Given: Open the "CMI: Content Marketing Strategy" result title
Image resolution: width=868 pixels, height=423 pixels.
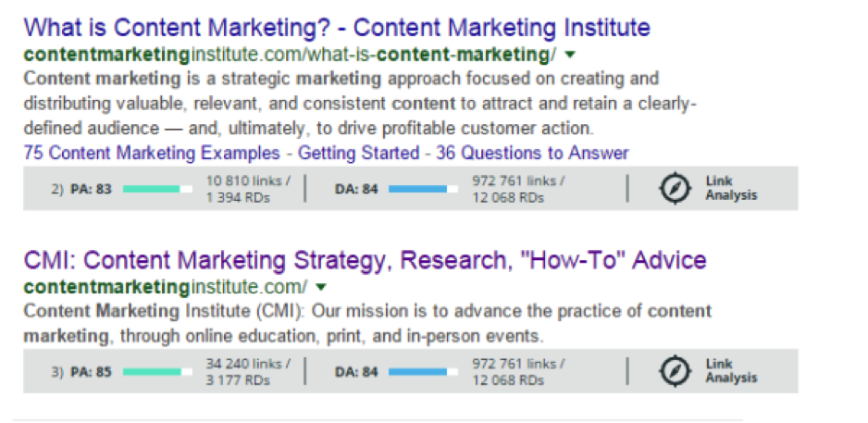Looking at the screenshot, I should [x=365, y=260].
